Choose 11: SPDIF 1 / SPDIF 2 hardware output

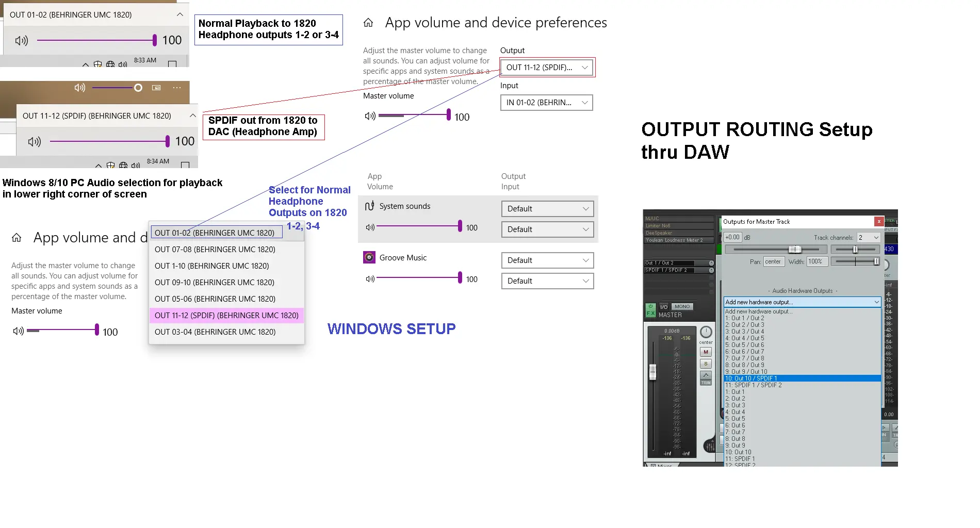(753, 385)
